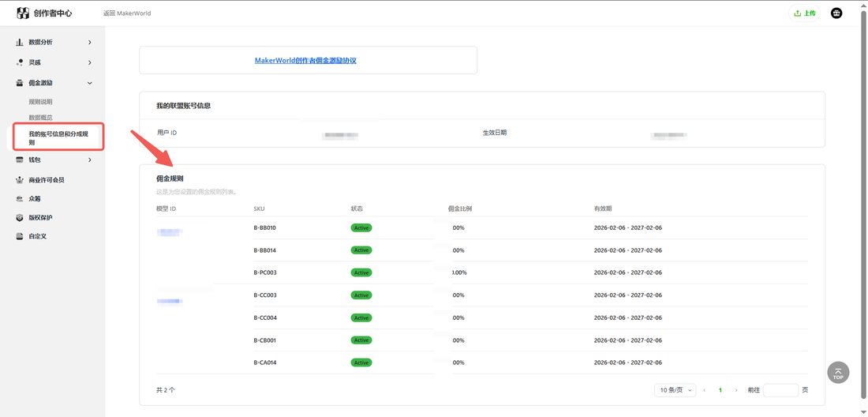
Task: Open 规则说明 submenu item
Action: (x=40, y=102)
